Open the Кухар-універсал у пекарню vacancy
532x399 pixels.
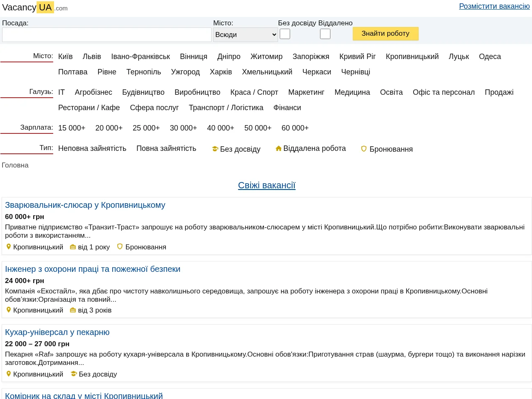pos(57,332)
